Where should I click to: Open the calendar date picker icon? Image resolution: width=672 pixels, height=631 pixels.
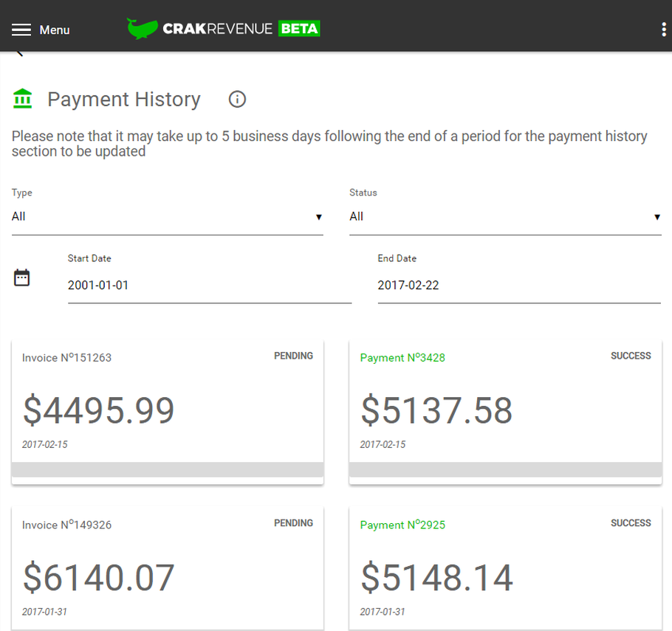point(22,277)
